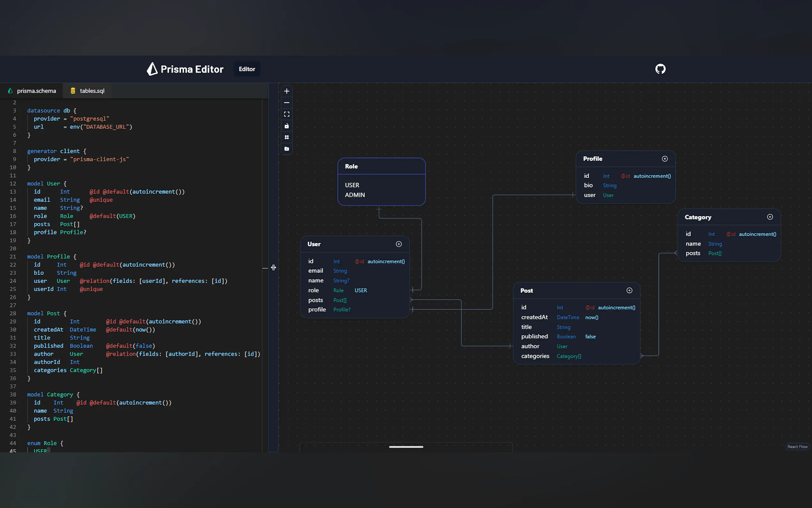Zoom out the diagram canvas
This screenshot has width=812, height=508.
pyautogui.click(x=286, y=103)
